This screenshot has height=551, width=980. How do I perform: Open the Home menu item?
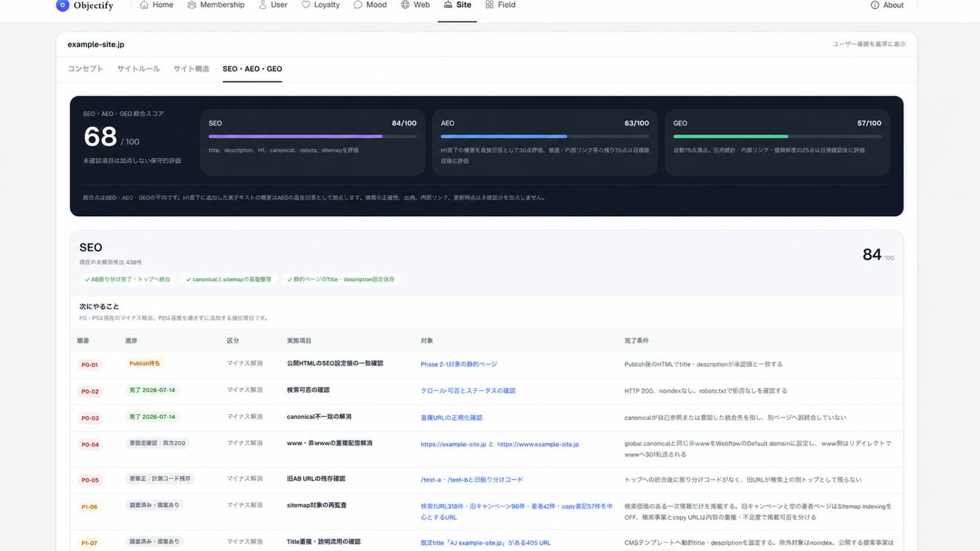click(x=156, y=5)
